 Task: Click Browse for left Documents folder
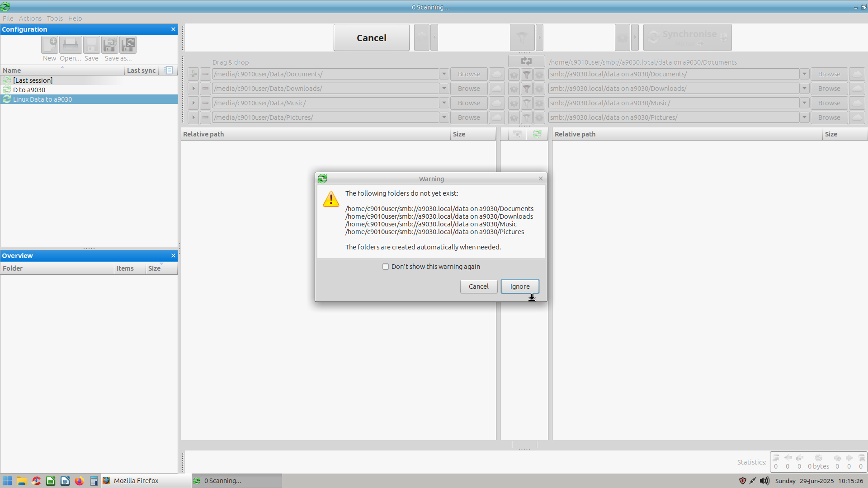click(x=469, y=74)
